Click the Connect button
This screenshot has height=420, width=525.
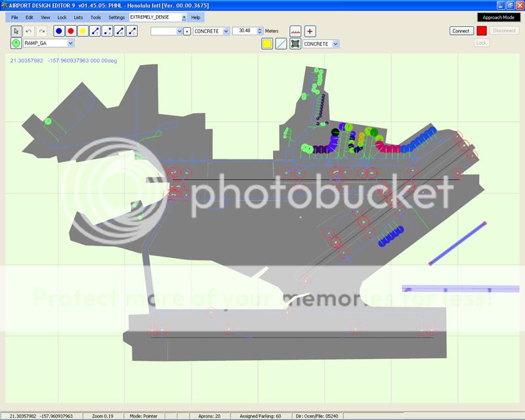[x=461, y=31]
